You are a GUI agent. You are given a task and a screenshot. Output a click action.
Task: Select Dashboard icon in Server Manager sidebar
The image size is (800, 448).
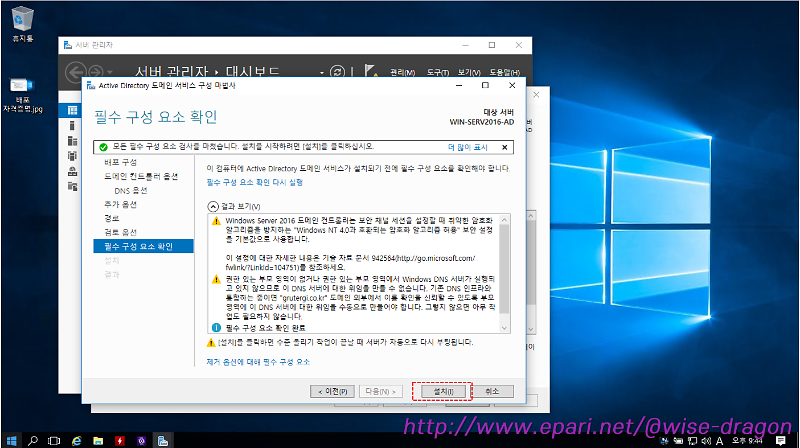click(72, 110)
